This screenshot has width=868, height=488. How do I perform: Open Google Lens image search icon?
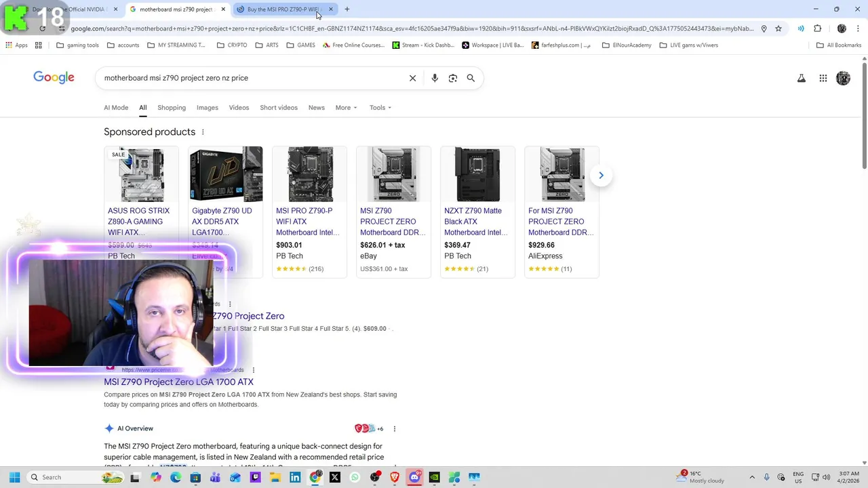[x=453, y=78]
